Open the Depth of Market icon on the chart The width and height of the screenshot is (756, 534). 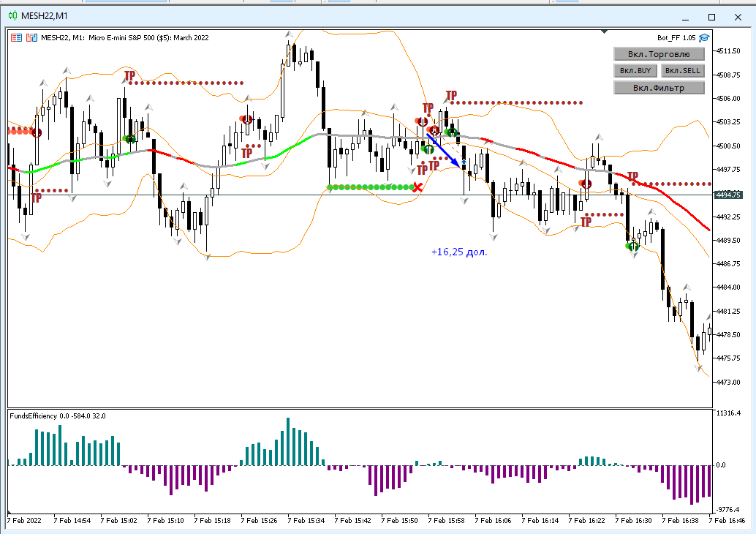click(16, 37)
